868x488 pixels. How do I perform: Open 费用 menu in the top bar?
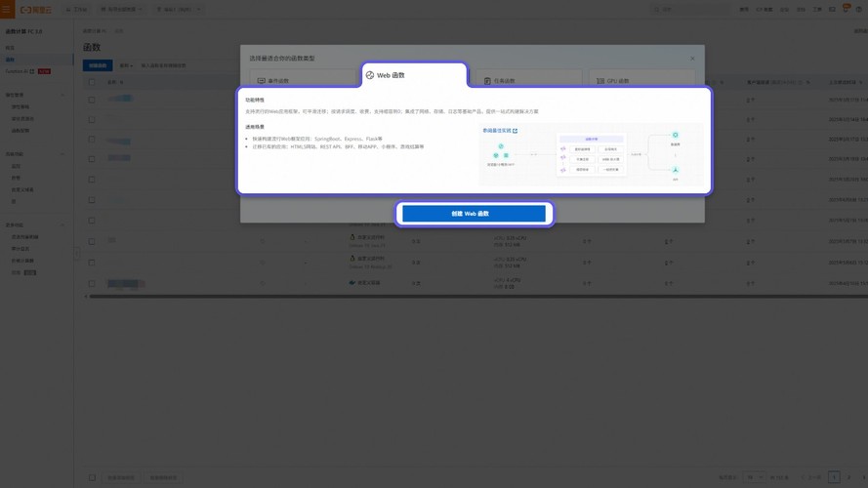click(x=744, y=10)
